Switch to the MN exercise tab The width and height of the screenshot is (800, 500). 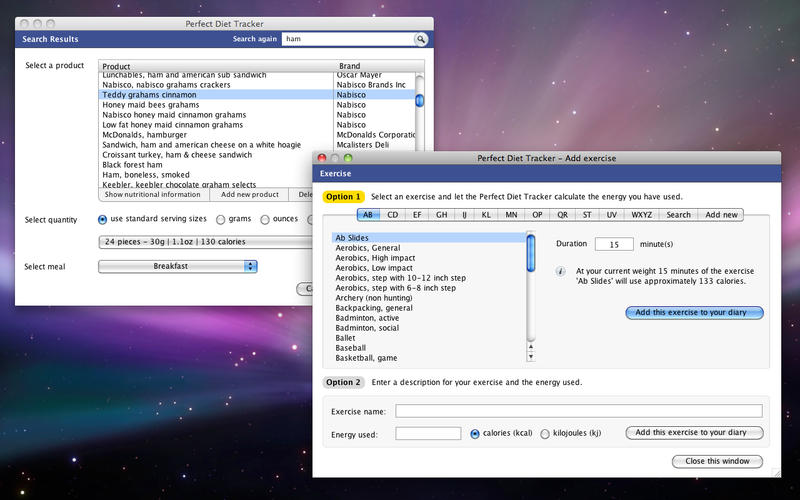pos(511,214)
